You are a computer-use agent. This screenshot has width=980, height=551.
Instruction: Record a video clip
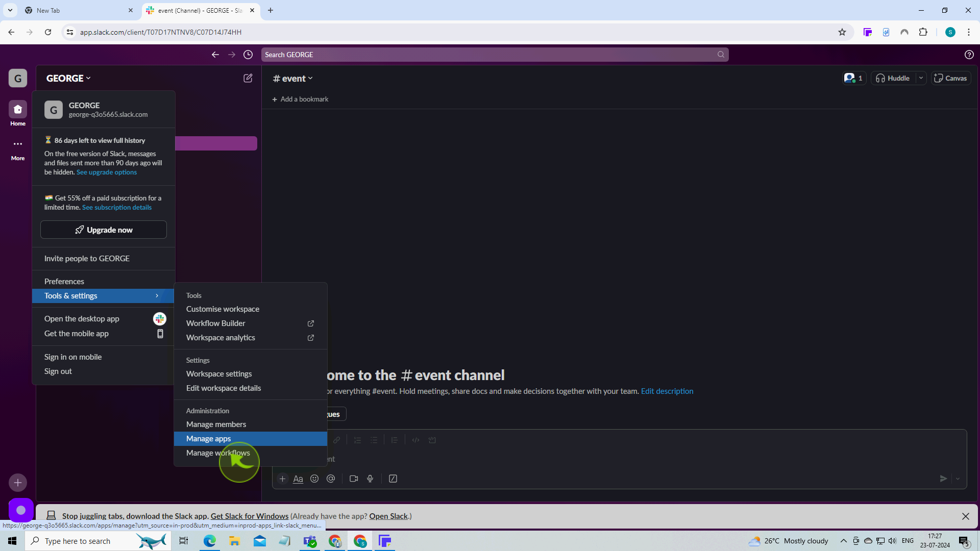pyautogui.click(x=354, y=479)
